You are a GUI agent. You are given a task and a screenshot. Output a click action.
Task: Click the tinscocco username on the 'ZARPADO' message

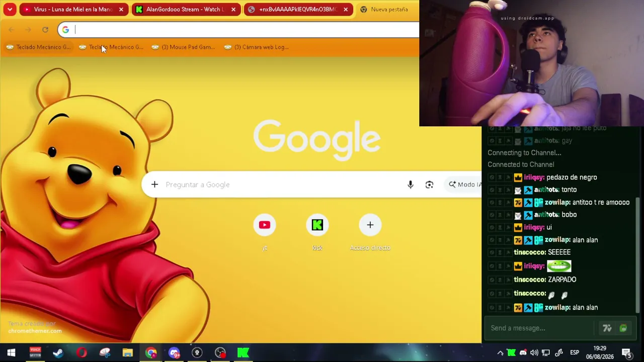coord(530,280)
